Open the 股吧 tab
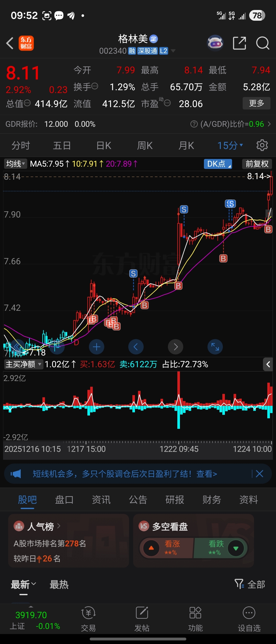The height and width of the screenshot is (644, 276). point(27,499)
